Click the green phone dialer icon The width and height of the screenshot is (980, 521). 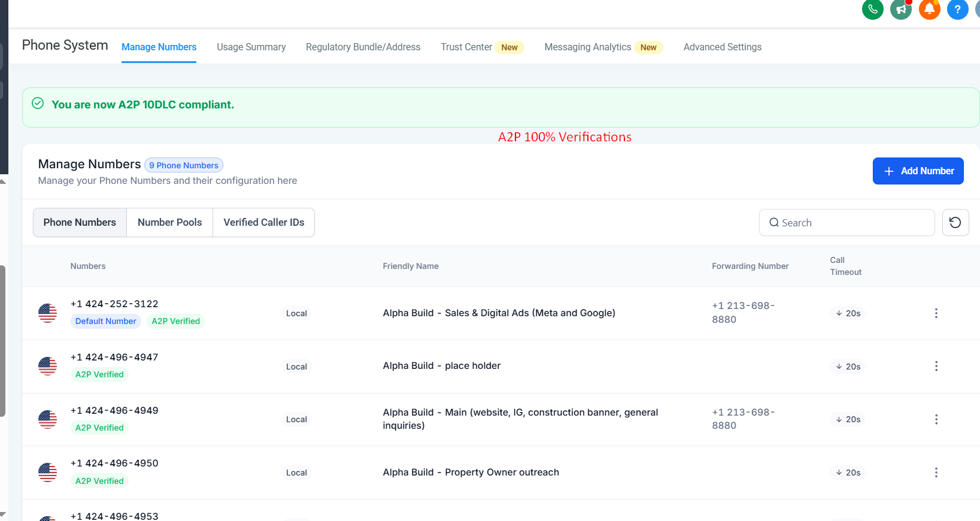(872, 9)
